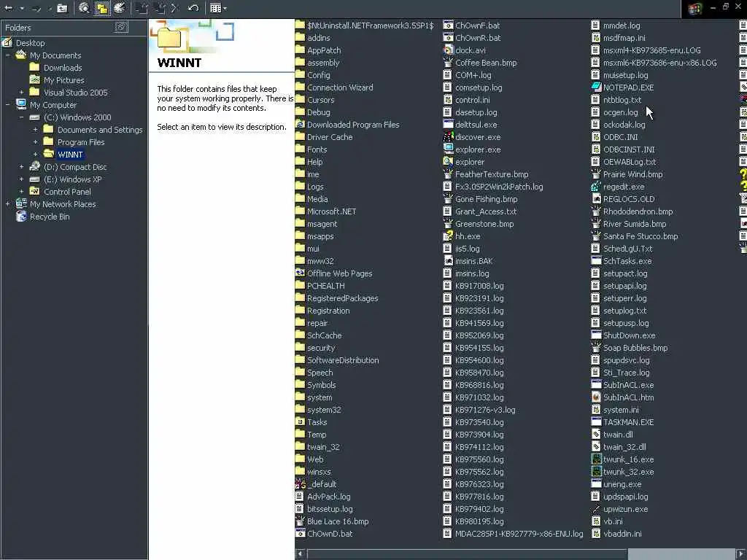Screen dimensions: 747x560
Task: Toggle the Folders pane toolbar button
Action: pyautogui.click(x=101, y=8)
